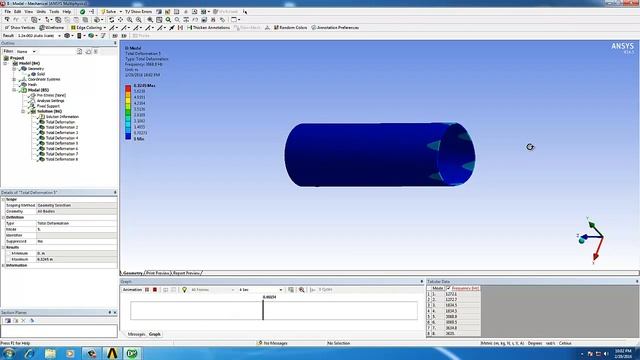This screenshot has height=360, width=640.
Task: Collapse the Modal (B5) tree node
Action: click(14, 90)
